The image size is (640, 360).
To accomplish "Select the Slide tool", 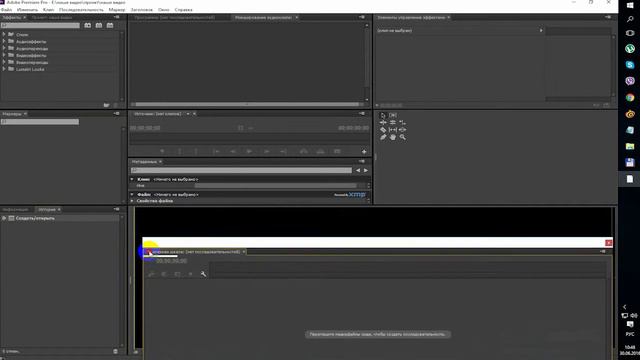I will tap(402, 130).
